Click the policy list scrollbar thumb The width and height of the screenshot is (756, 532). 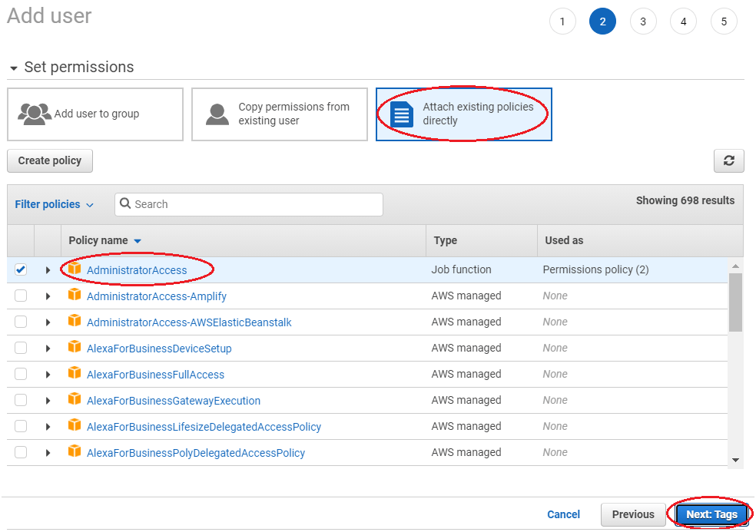(735, 302)
